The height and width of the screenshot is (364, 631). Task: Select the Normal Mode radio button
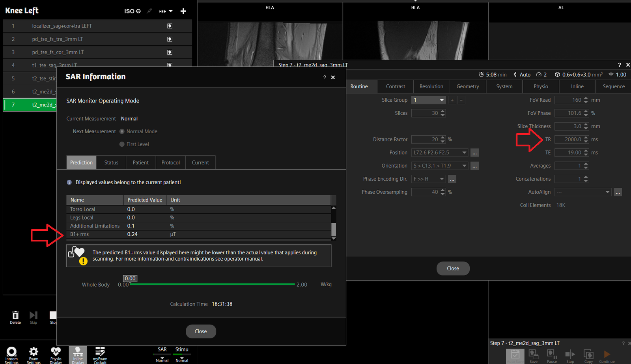(122, 131)
